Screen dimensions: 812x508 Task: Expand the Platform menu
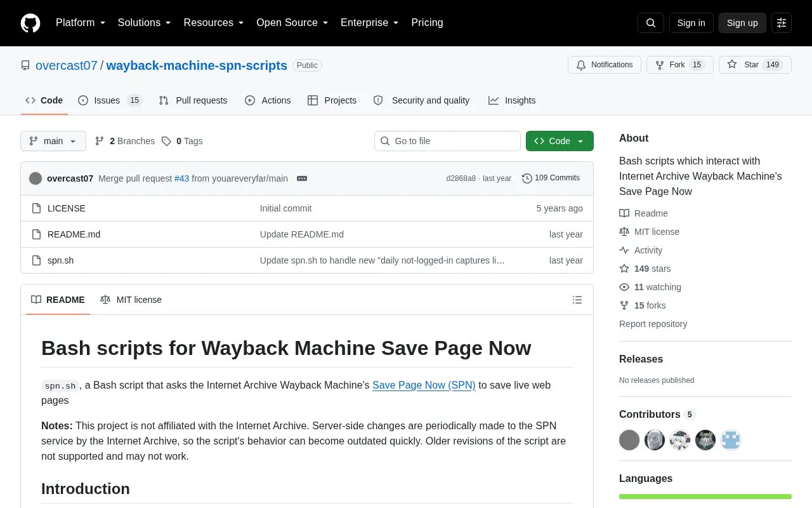coord(81,23)
